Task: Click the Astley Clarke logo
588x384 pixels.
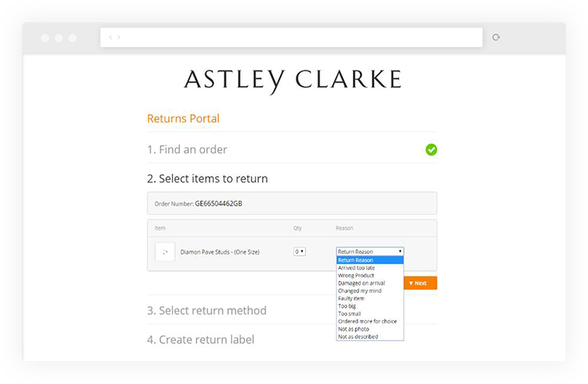Action: pyautogui.click(x=293, y=81)
